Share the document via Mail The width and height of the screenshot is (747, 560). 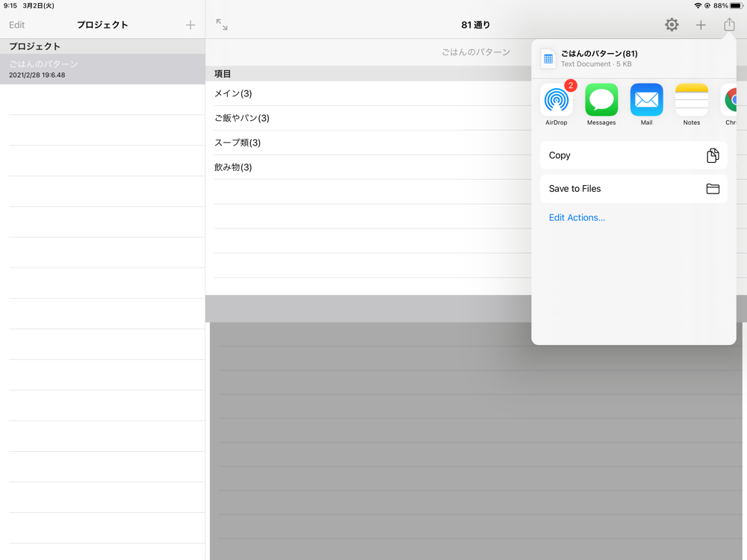coord(646,100)
